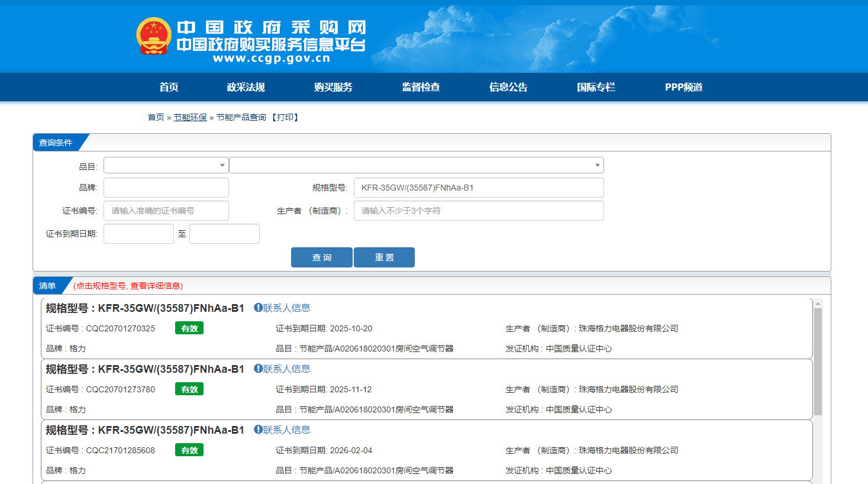
Task: Click 中国政府购买服务信息平台 header title
Action: point(271,44)
